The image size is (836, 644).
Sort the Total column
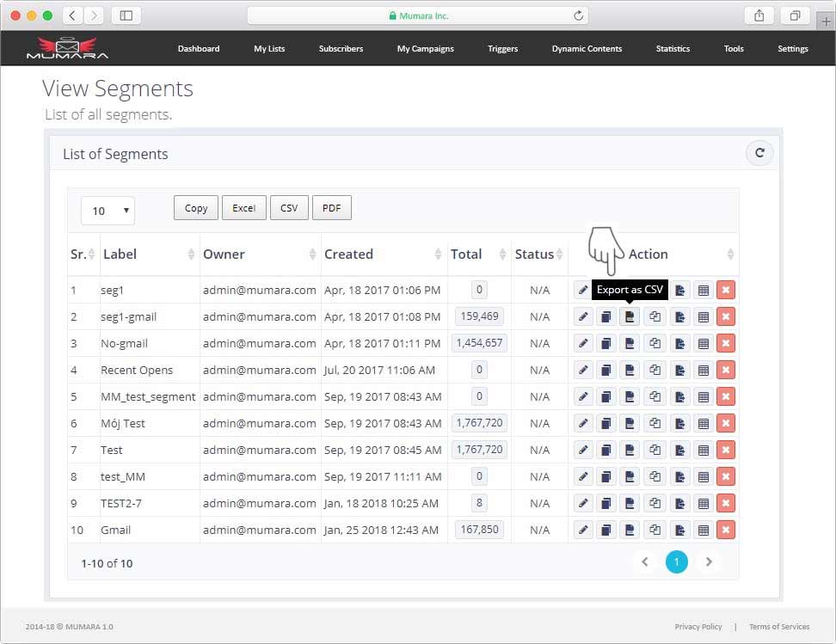coord(466,255)
